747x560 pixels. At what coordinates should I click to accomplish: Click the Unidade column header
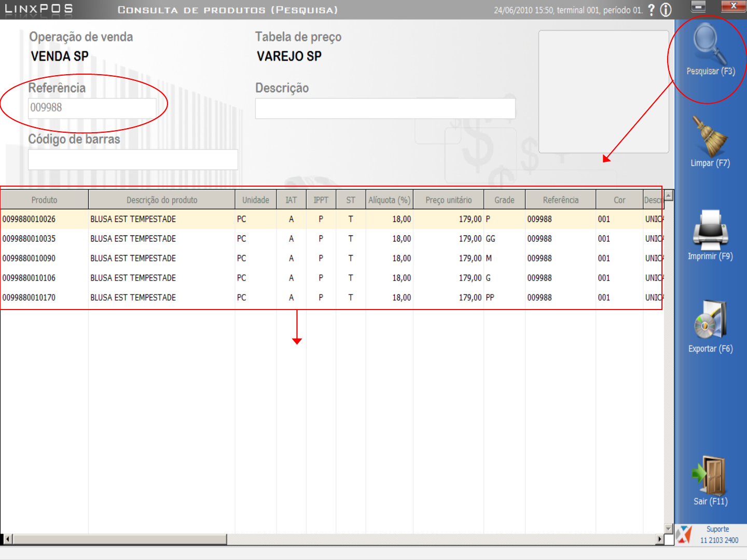pos(255,200)
